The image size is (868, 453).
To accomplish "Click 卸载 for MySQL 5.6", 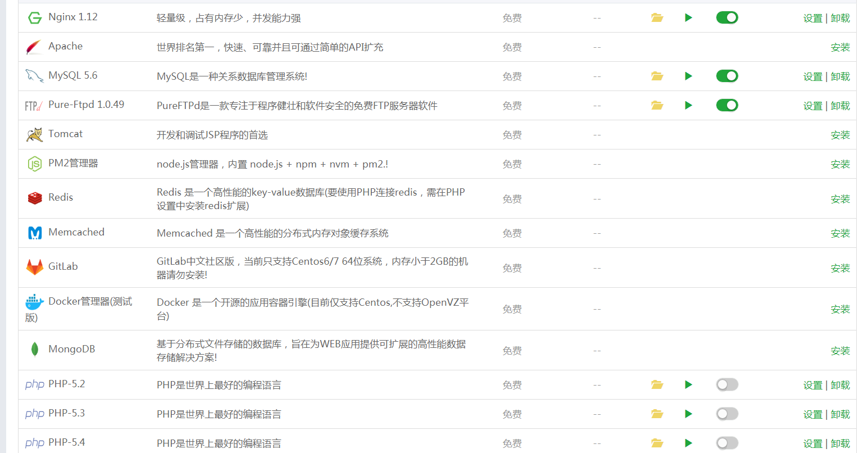I will pos(840,77).
